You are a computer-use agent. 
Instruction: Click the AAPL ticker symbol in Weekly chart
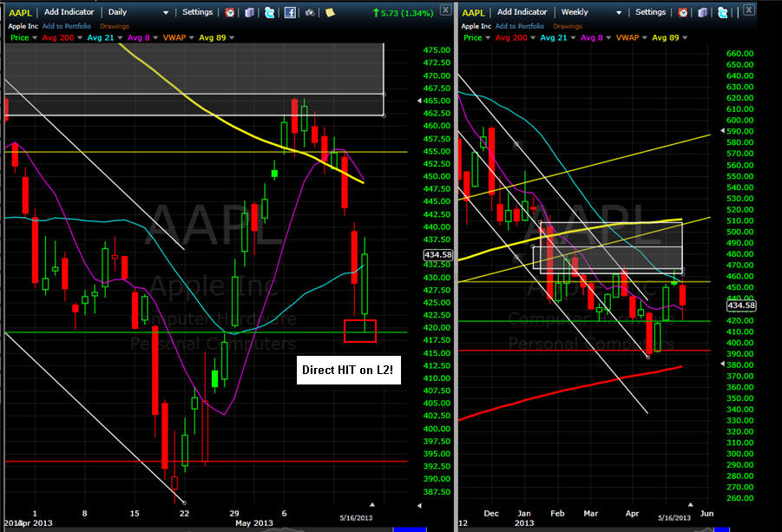(473, 13)
